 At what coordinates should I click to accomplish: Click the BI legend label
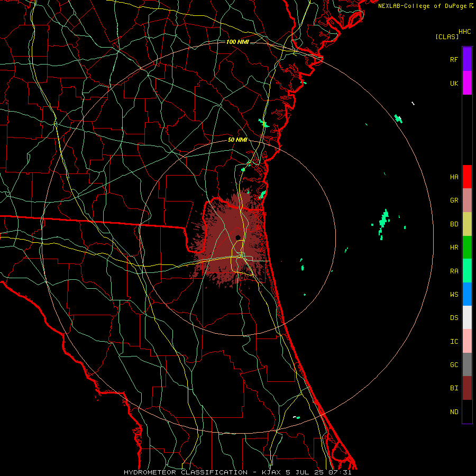tap(454, 388)
